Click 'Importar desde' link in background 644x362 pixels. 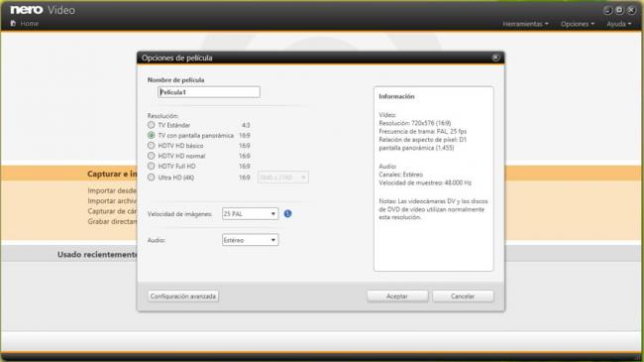coord(112,190)
